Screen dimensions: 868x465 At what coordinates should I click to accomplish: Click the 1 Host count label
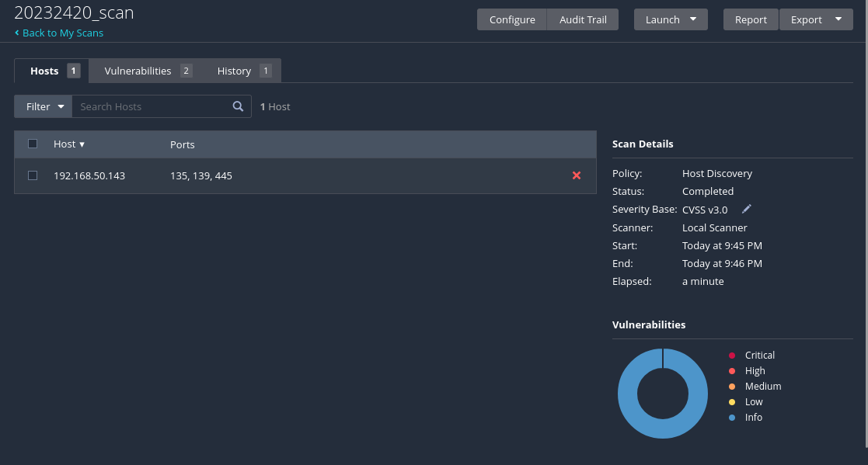(275, 106)
